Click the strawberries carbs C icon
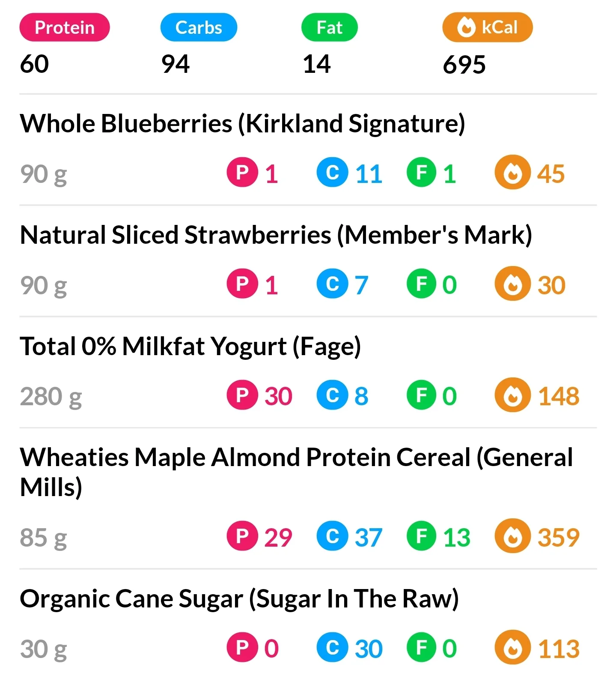The width and height of the screenshot is (616, 679). 332,284
